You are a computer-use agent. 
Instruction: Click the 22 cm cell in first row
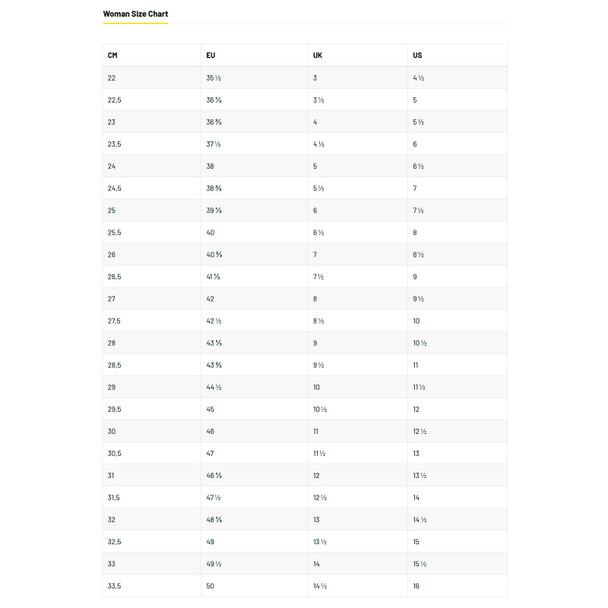click(x=112, y=78)
